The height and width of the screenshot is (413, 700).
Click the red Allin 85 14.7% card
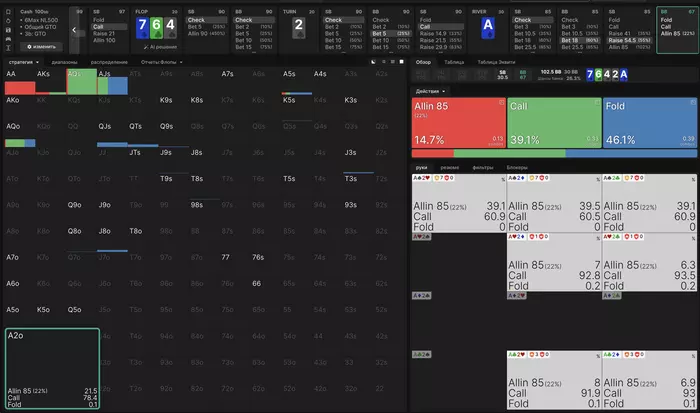[x=458, y=123]
